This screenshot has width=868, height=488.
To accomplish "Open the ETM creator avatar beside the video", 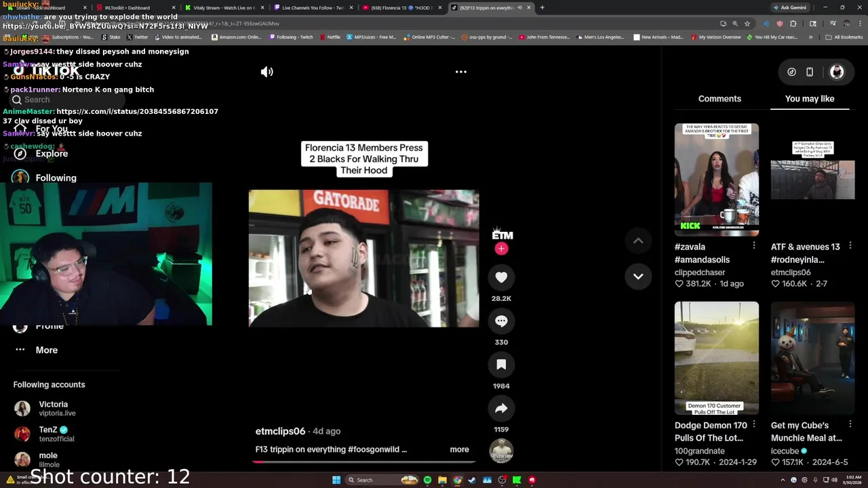I will pyautogui.click(x=502, y=235).
